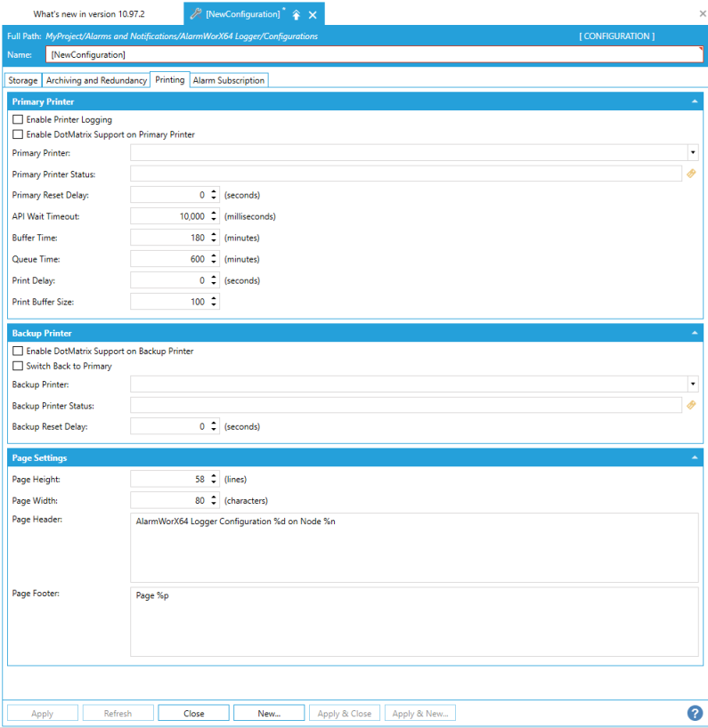Click tag browser icon for Backup Printer Status
This screenshot has height=728, width=708.
point(691,405)
